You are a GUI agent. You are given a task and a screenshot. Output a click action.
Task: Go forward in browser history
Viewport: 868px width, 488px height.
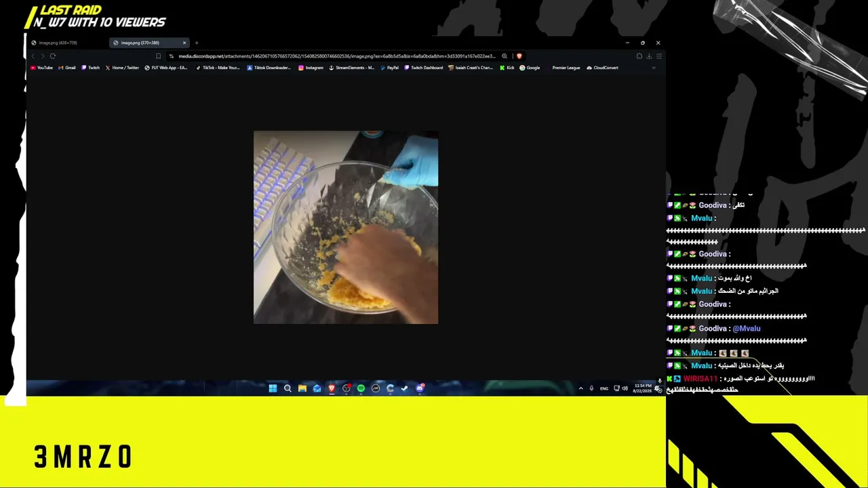point(42,56)
